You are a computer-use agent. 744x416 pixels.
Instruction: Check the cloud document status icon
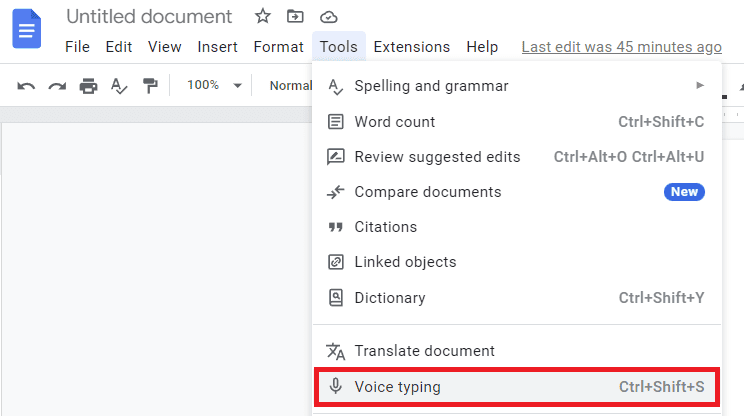click(x=328, y=18)
